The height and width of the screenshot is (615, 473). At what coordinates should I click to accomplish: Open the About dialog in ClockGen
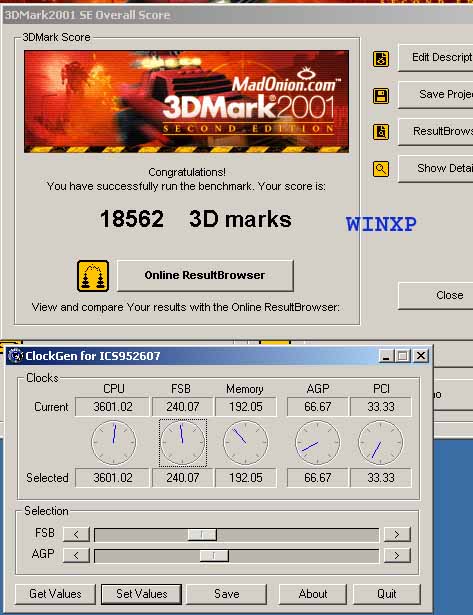[313, 594]
